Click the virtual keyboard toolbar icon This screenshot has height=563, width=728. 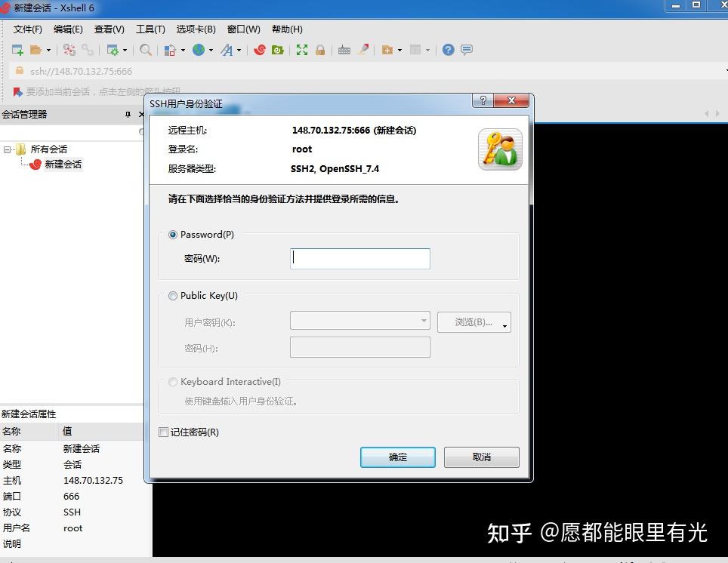344,50
